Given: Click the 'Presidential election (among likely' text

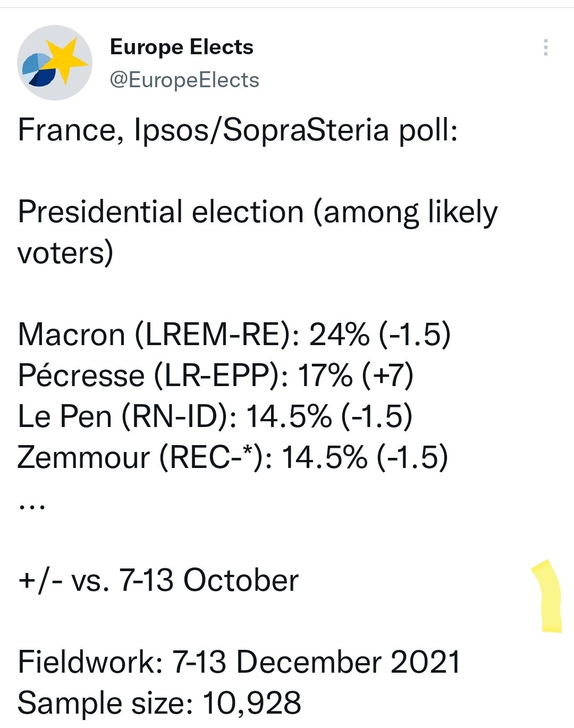Looking at the screenshot, I should (257, 212).
